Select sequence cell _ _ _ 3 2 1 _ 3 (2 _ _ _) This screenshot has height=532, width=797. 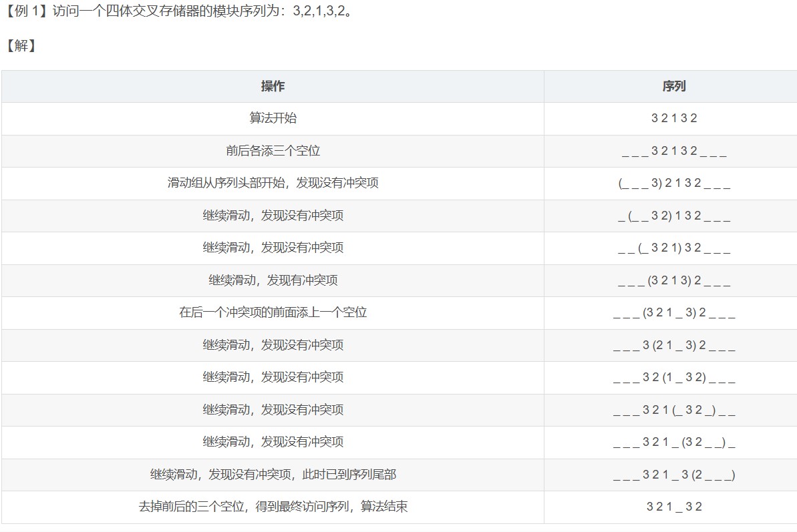tap(673, 475)
